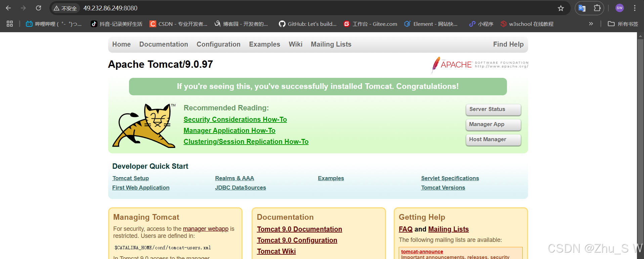644x259 pixels.
Task: Open the Mailing Lists navigation item in top bar
Action: click(331, 44)
